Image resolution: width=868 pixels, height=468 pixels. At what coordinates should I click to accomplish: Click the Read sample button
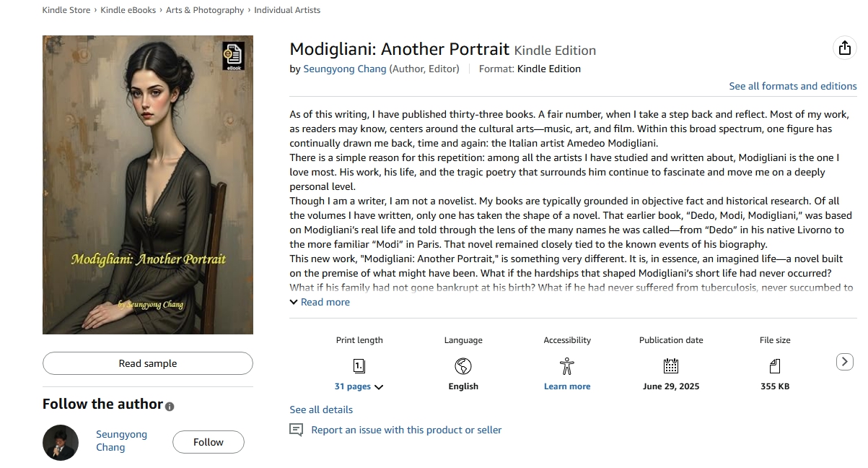(148, 363)
